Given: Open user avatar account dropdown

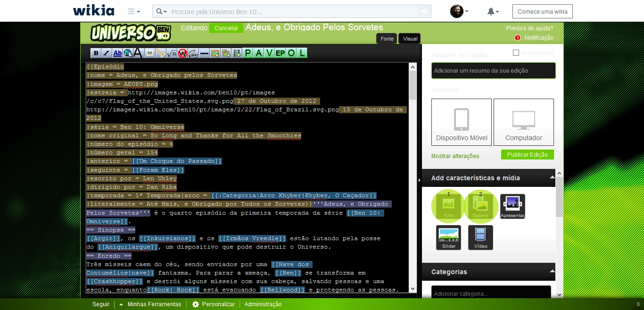Looking at the screenshot, I should click(x=459, y=11).
